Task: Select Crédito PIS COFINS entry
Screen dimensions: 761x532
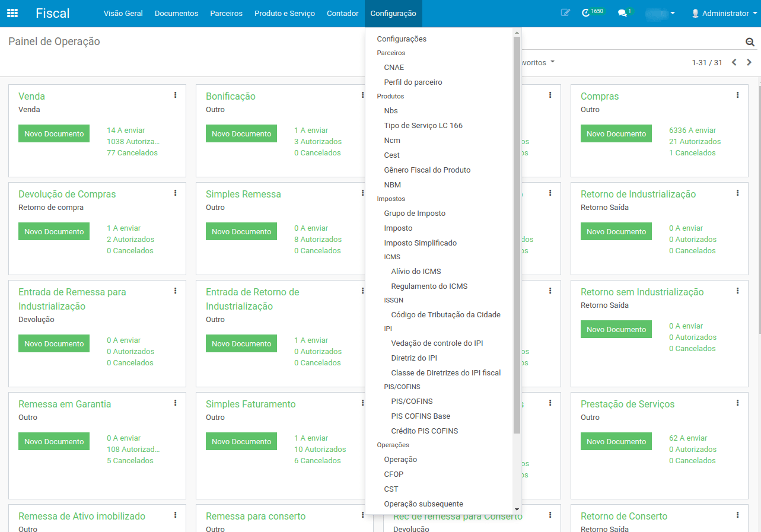Action: click(x=425, y=431)
